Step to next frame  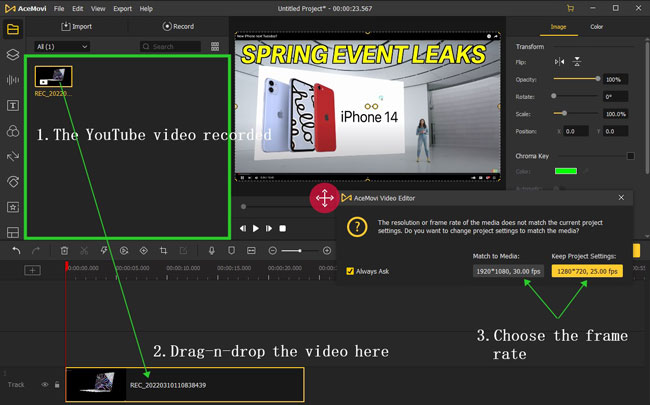point(269,228)
